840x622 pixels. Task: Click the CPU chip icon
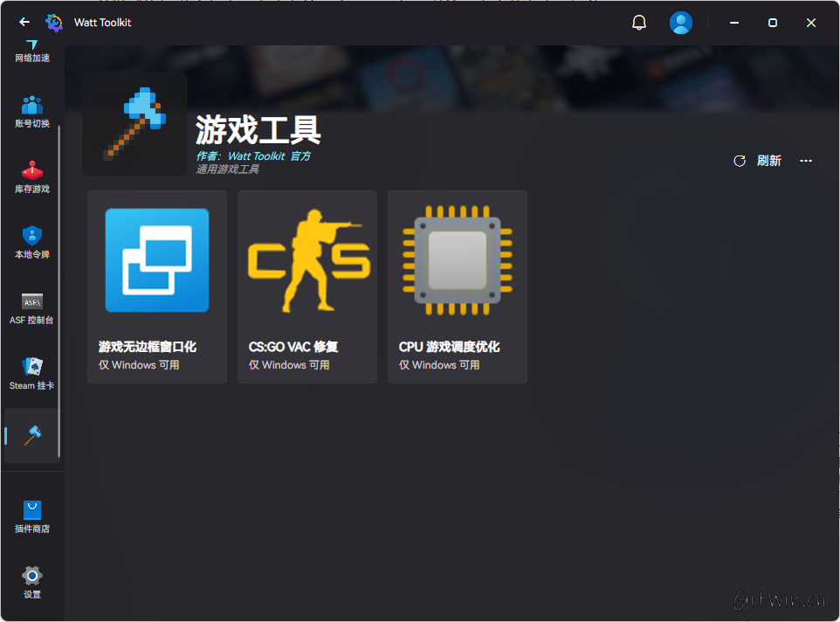457,260
